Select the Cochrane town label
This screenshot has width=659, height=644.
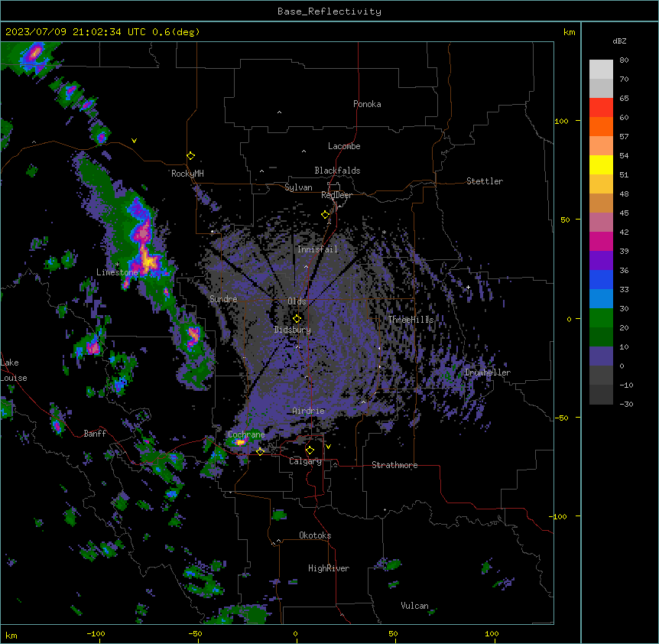tap(246, 434)
